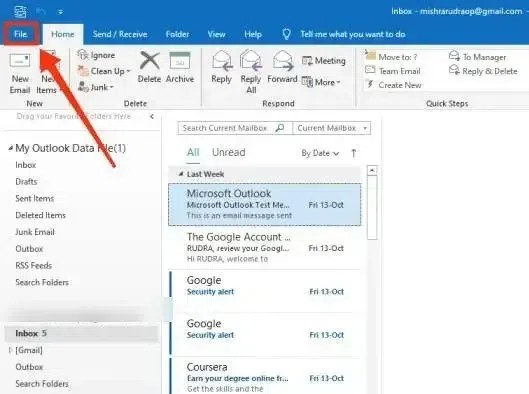
Task: Click the quick access Send/Receive icon
Action: coord(20,11)
